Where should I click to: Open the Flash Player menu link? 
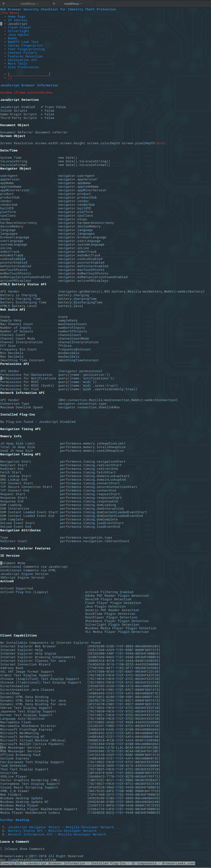pos(19,28)
